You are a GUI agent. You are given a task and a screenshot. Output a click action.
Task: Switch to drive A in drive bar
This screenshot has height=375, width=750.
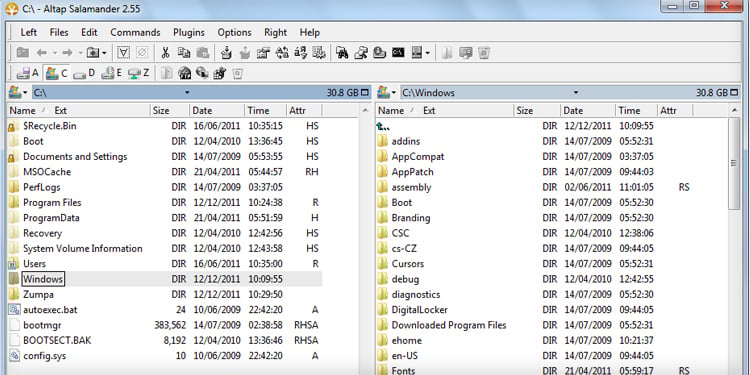(28, 73)
